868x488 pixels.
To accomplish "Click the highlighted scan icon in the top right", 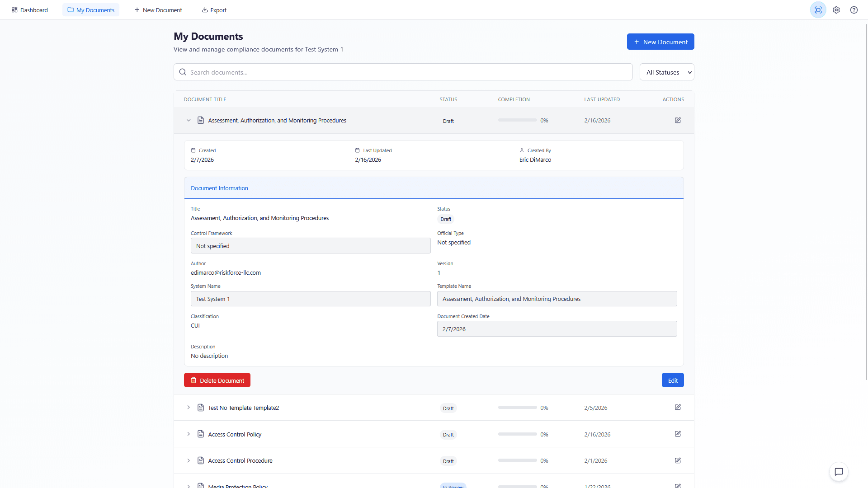I will click(818, 9).
